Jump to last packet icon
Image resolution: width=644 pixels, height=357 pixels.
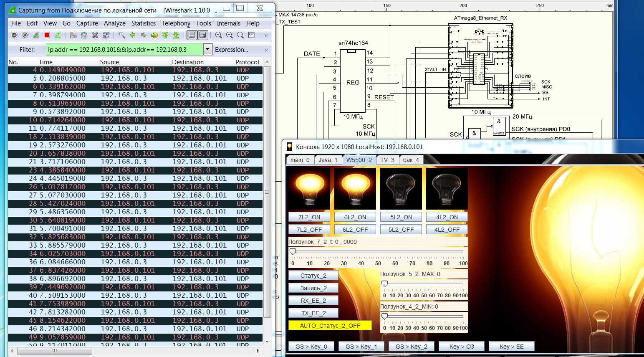[176, 35]
